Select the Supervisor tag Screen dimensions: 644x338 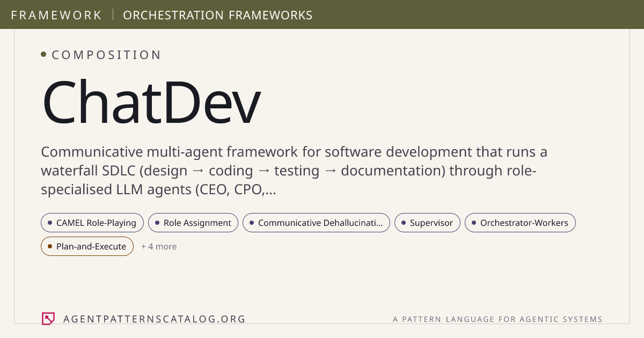[x=427, y=223]
